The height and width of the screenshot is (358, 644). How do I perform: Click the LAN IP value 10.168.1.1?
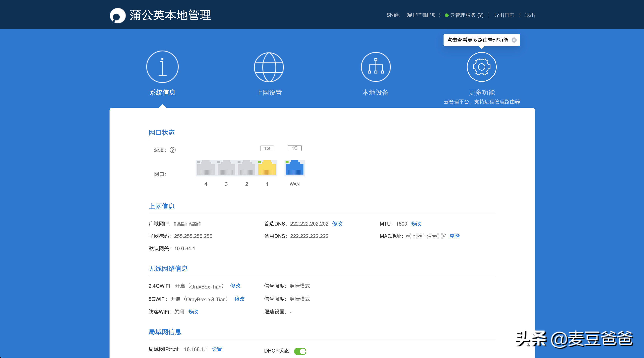click(x=196, y=349)
